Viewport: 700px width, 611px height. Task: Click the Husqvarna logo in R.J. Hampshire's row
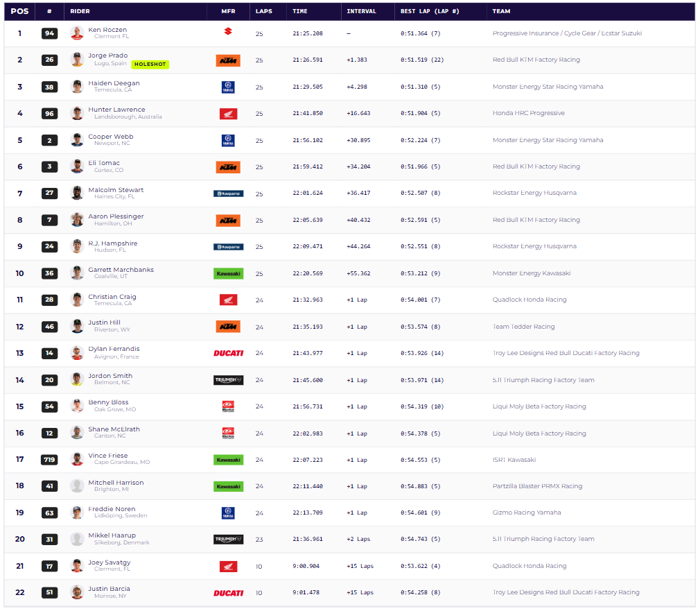point(228,246)
